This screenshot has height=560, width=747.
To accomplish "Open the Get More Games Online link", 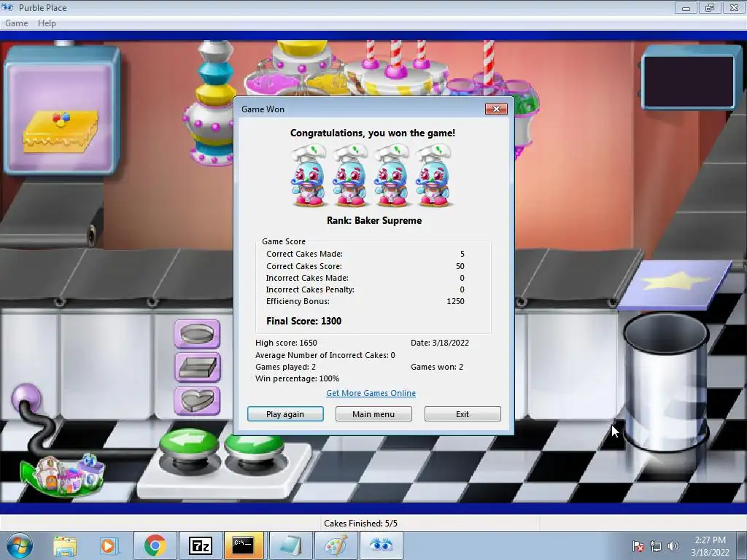I will coord(371,393).
